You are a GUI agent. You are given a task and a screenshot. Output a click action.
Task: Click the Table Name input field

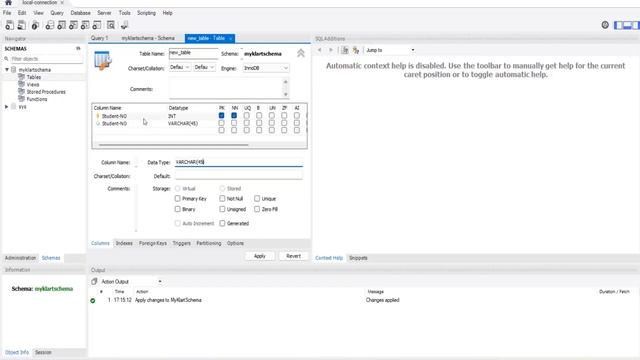[193, 53]
